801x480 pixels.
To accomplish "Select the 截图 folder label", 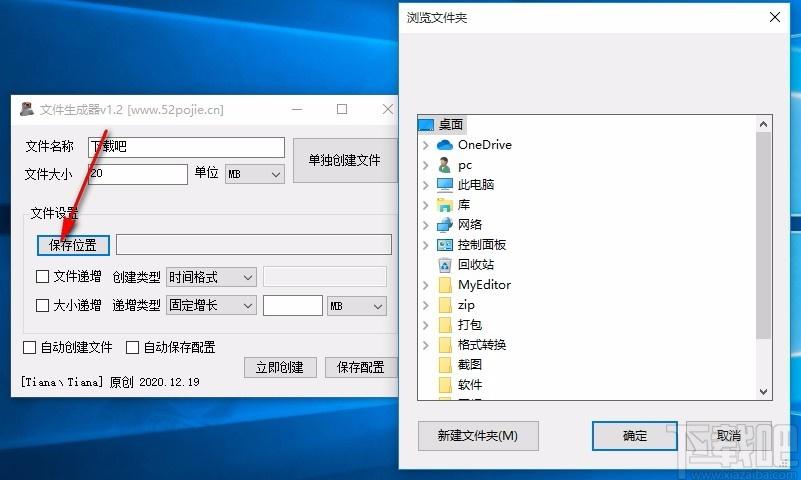I will (x=470, y=365).
